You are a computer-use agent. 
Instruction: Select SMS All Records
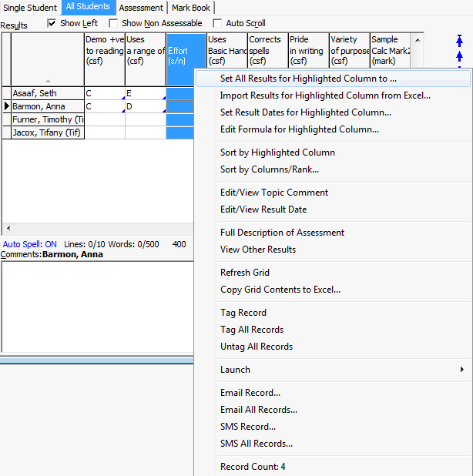pyautogui.click(x=333, y=444)
